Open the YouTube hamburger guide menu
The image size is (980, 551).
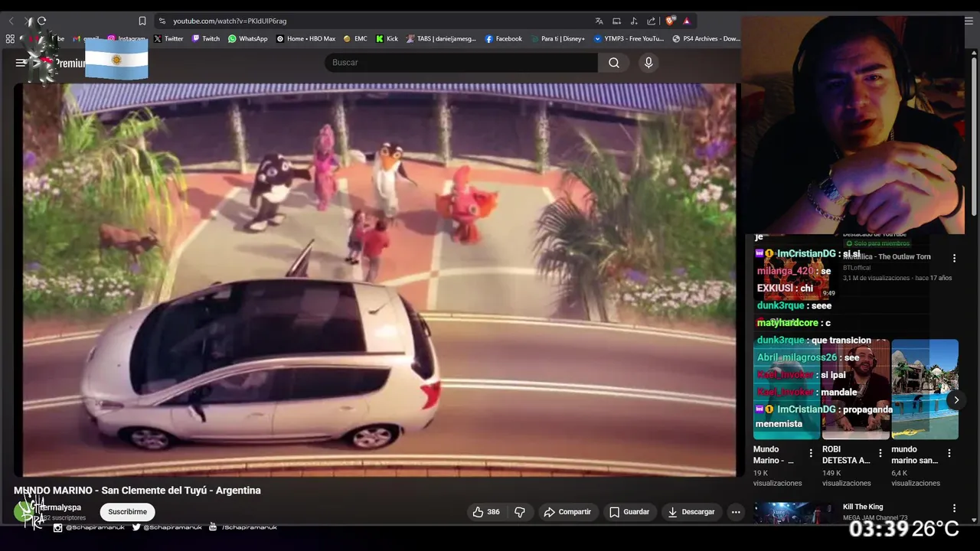click(x=21, y=63)
